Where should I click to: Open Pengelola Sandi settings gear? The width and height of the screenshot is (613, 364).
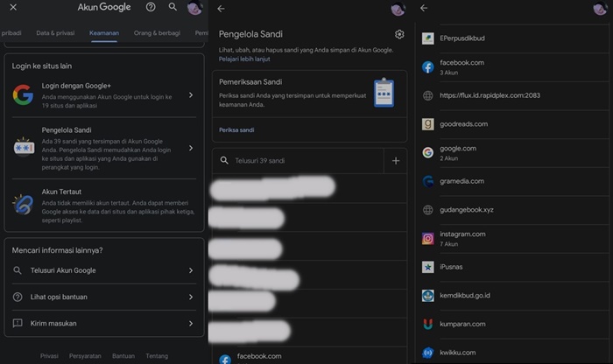399,34
